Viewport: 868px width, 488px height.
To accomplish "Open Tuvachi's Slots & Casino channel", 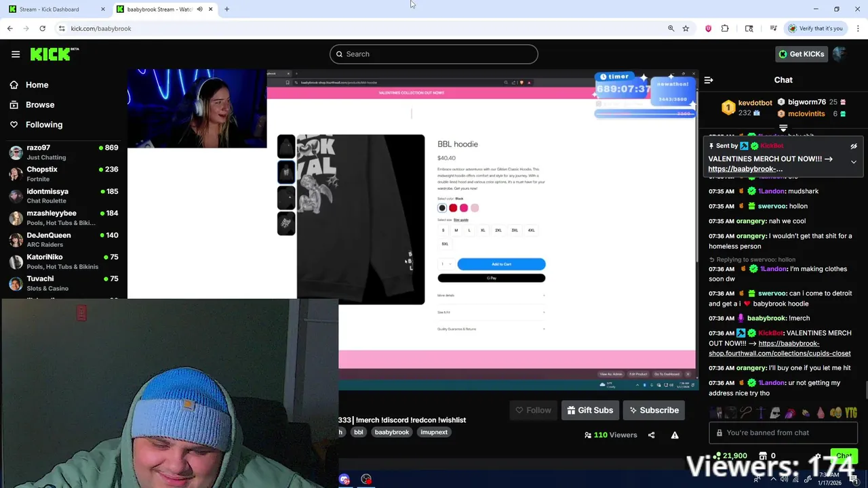I will click(64, 283).
